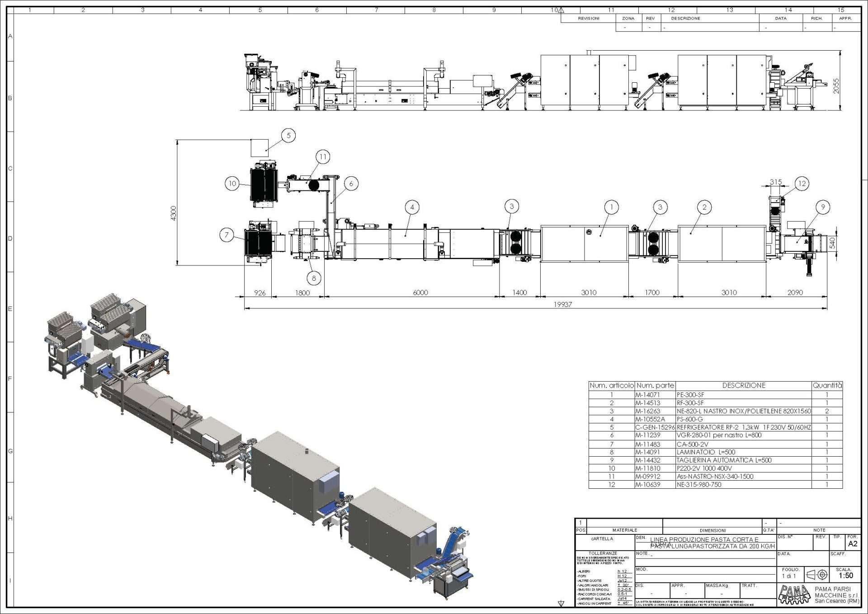Select balloon 4 above the pasteurizer

click(x=412, y=208)
